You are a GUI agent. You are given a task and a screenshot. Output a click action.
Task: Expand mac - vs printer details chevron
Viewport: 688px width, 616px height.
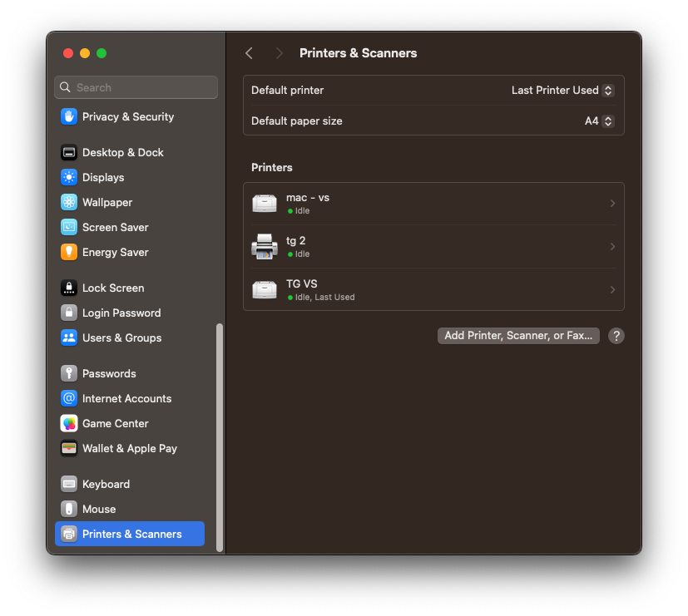[x=612, y=204]
